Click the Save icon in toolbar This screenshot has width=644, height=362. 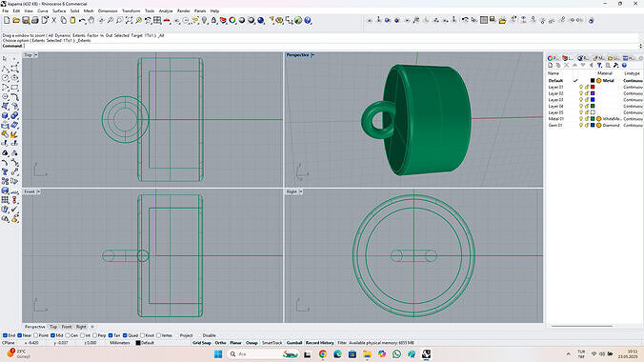(26, 20)
